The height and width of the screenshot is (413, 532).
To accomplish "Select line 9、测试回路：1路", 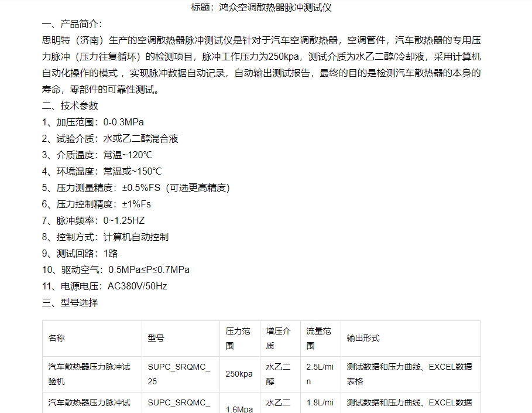I will point(80,253).
